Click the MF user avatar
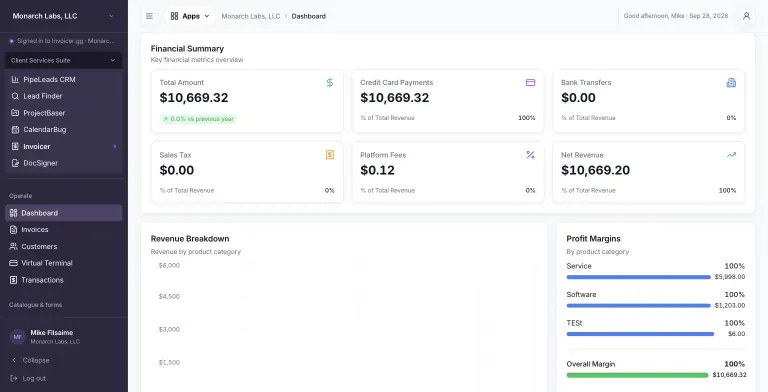Image resolution: width=768 pixels, height=392 pixels. coord(18,337)
